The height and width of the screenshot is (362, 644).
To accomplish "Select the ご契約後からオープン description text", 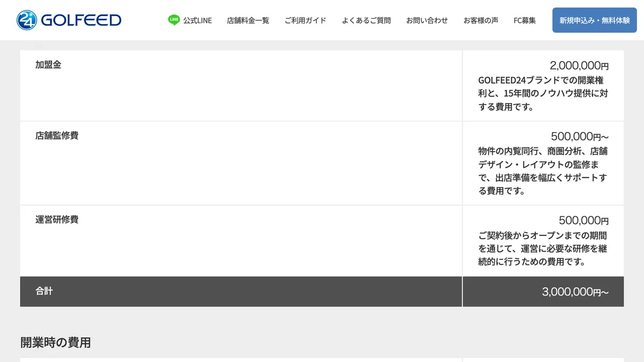I will click(x=543, y=249).
